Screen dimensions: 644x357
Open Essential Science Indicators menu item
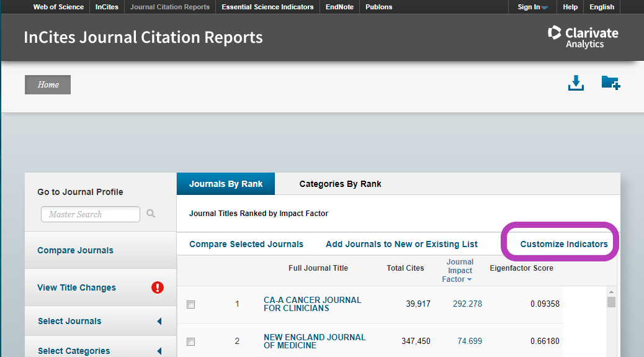coord(267,7)
